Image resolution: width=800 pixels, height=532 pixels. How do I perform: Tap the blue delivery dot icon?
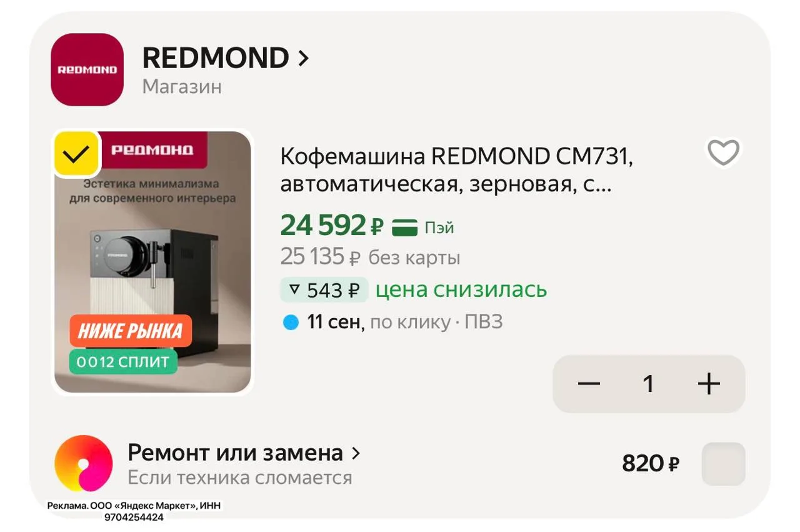pyautogui.click(x=291, y=323)
